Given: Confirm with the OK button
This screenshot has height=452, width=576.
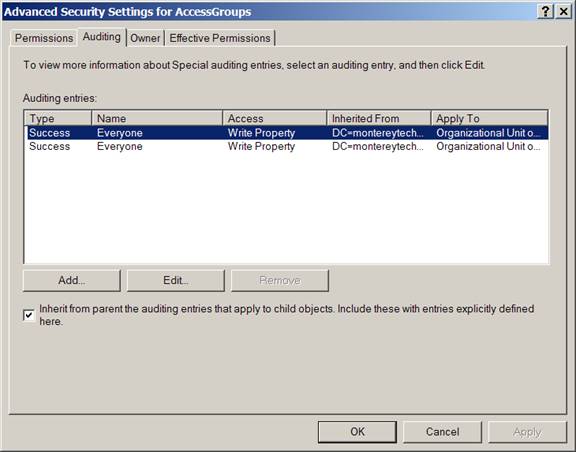Looking at the screenshot, I should [357, 431].
